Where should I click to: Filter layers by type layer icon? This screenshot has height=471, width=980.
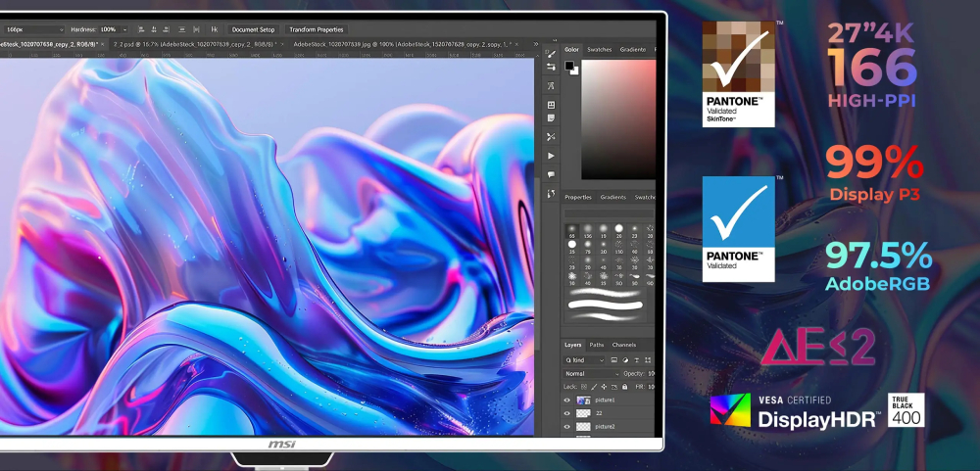[x=636, y=360]
